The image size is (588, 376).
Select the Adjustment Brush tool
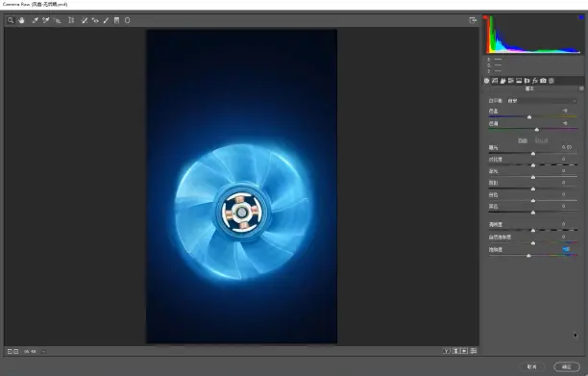point(106,20)
